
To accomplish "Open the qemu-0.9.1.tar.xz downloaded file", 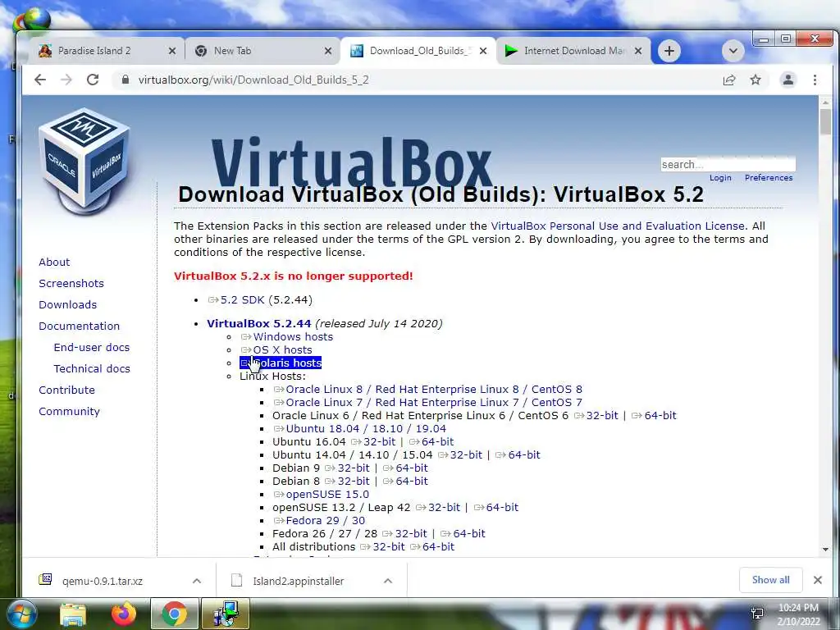I will pos(102,581).
